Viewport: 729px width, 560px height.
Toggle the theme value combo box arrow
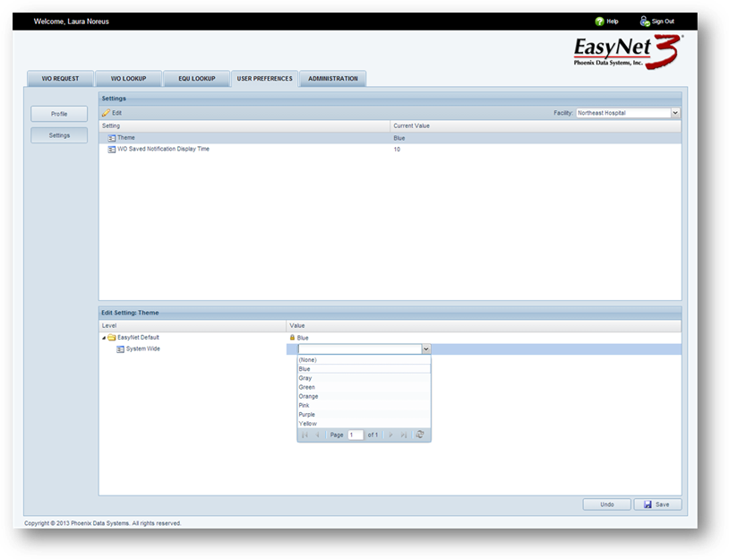point(425,349)
